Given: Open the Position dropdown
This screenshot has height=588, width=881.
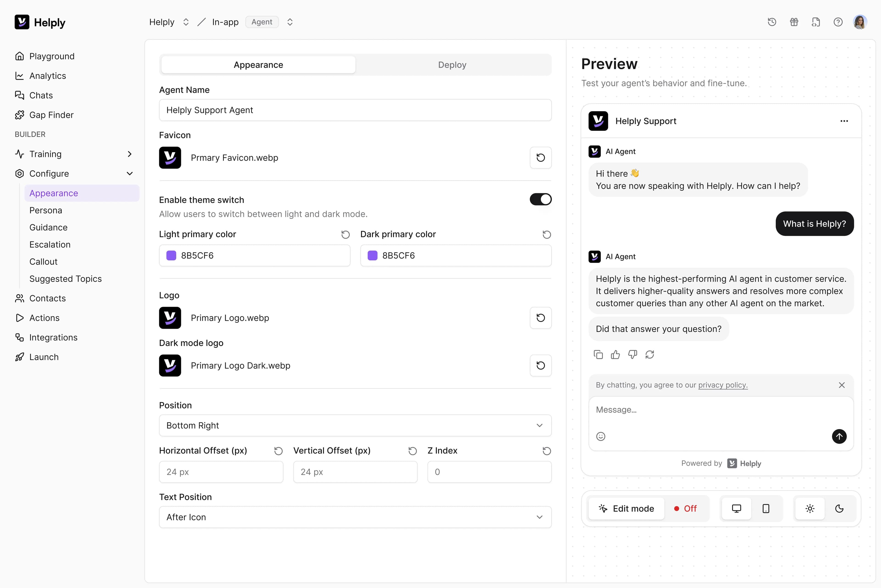Looking at the screenshot, I should 355,425.
